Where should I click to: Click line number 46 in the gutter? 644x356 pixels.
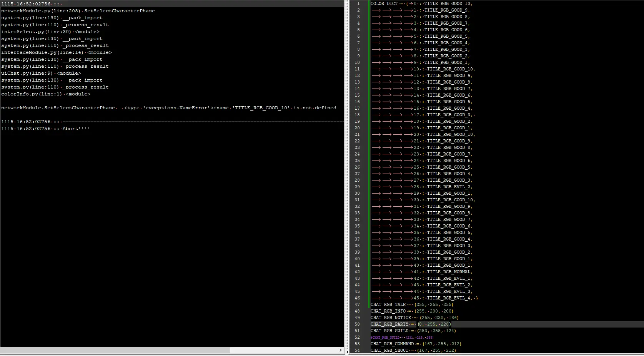click(357, 298)
